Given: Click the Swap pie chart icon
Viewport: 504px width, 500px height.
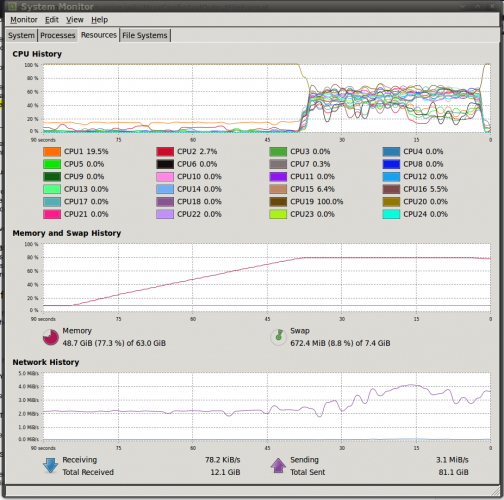Looking at the screenshot, I should pos(278,337).
